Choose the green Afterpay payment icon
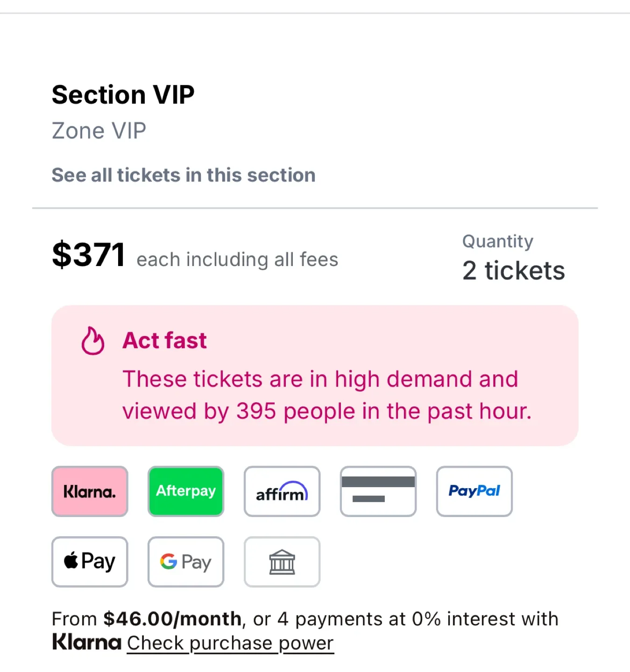The height and width of the screenshot is (672, 630). click(x=186, y=491)
